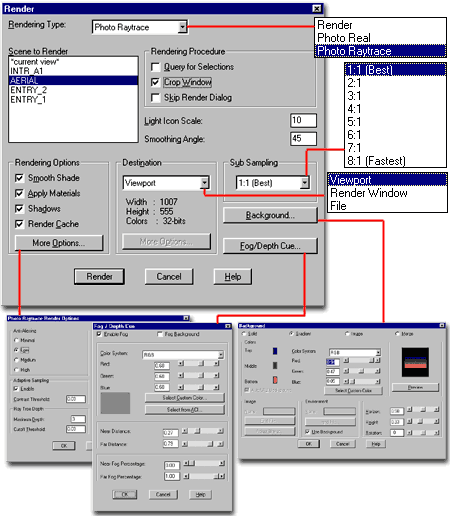Image resolution: width=450 pixels, height=516 pixels.
Task: Click the Light Icon Scale field
Action: (303, 120)
